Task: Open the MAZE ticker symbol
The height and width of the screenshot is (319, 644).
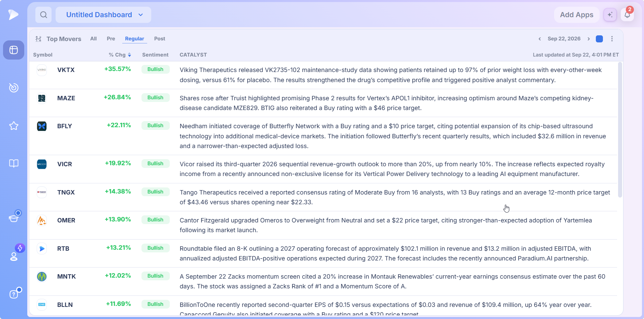Action: pos(66,98)
